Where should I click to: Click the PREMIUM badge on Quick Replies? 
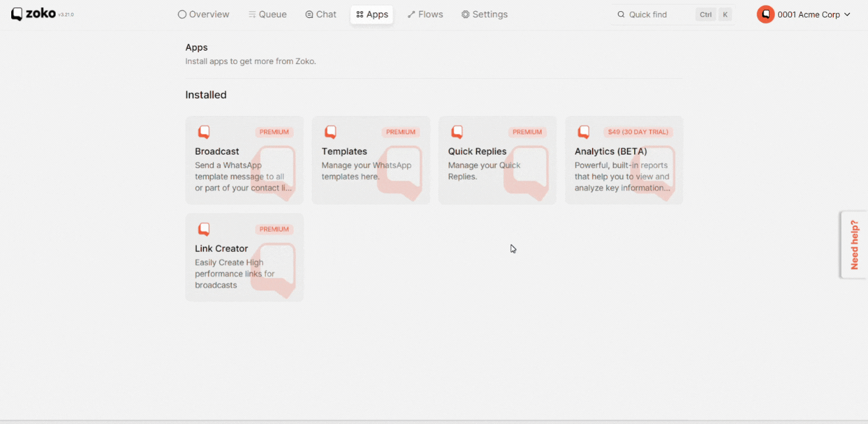(x=527, y=132)
